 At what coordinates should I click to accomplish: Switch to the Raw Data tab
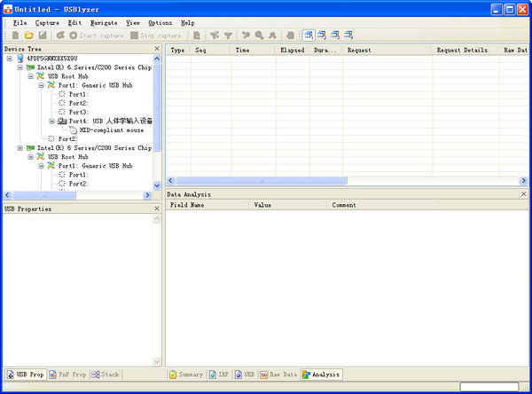(278, 374)
